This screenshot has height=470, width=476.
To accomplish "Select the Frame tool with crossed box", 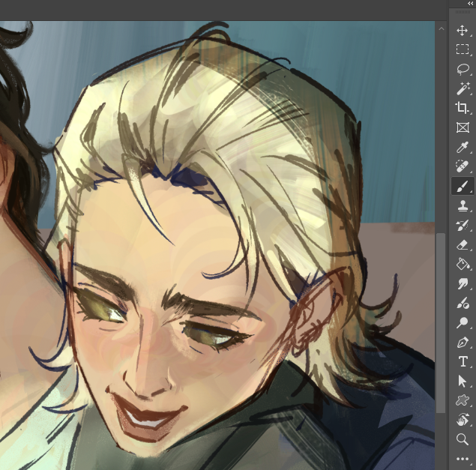I will click(x=463, y=127).
